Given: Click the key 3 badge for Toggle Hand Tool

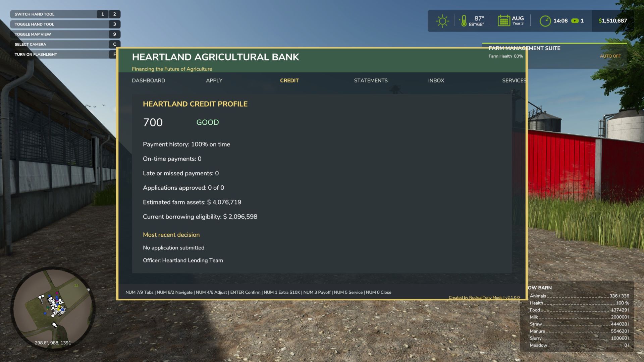Looking at the screenshot, I should (114, 24).
